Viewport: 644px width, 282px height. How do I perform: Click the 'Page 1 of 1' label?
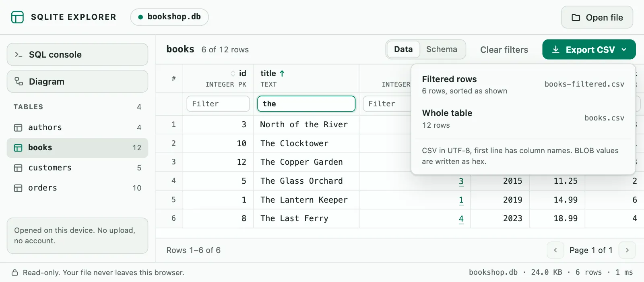pos(591,250)
